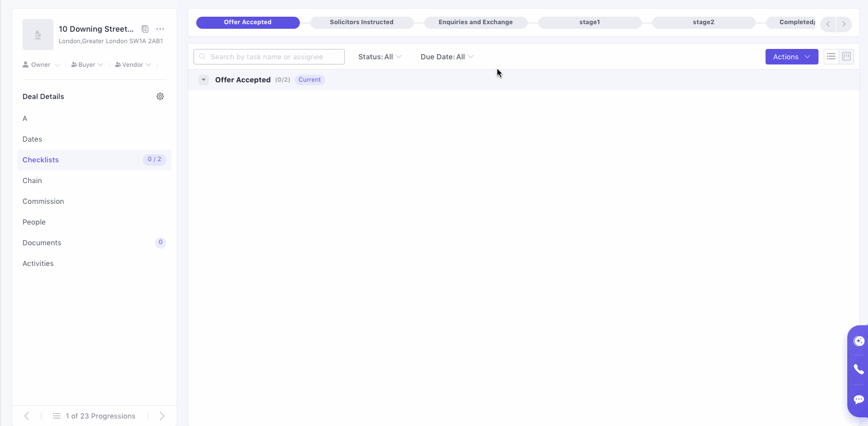Collapse the Offer Accepted section

204,80
